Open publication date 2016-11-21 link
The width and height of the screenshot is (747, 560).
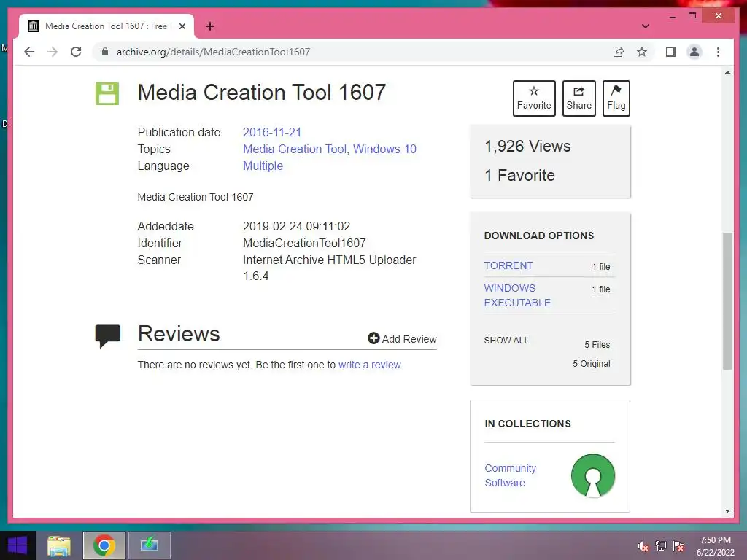[272, 133]
